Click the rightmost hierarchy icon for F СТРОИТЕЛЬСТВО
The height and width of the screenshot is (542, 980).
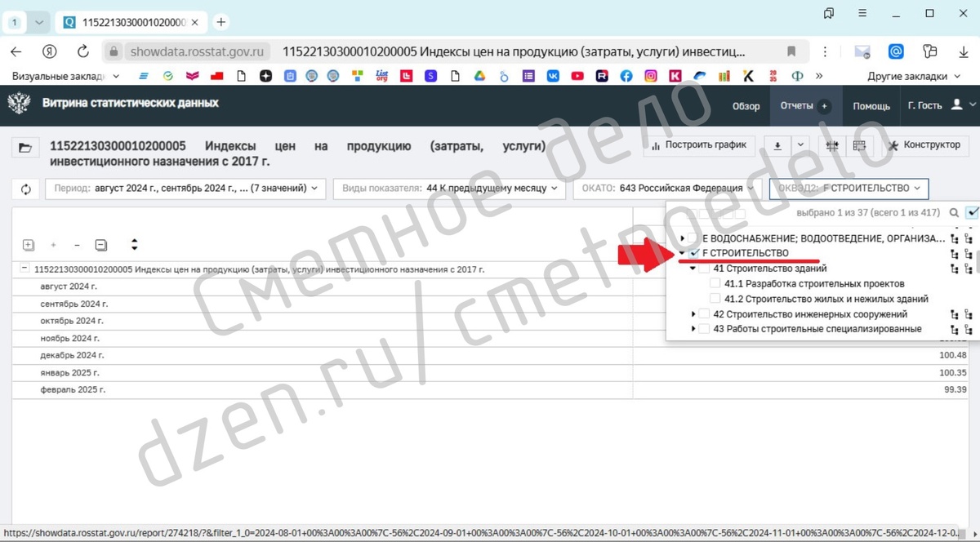(x=969, y=253)
